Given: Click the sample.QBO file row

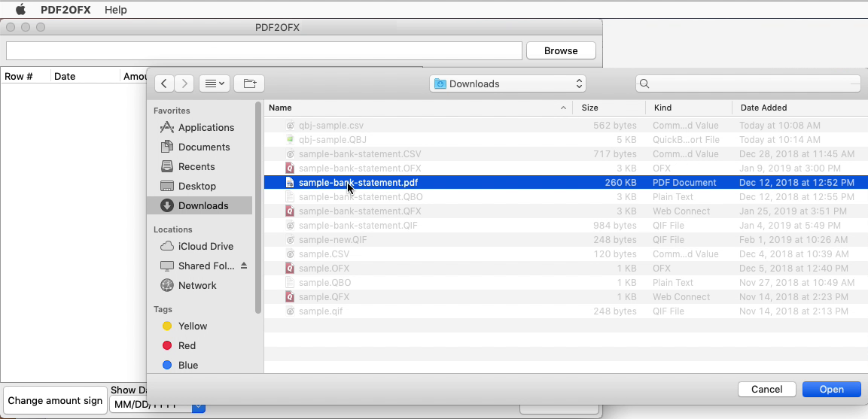Looking at the screenshot, I should click(566, 282).
